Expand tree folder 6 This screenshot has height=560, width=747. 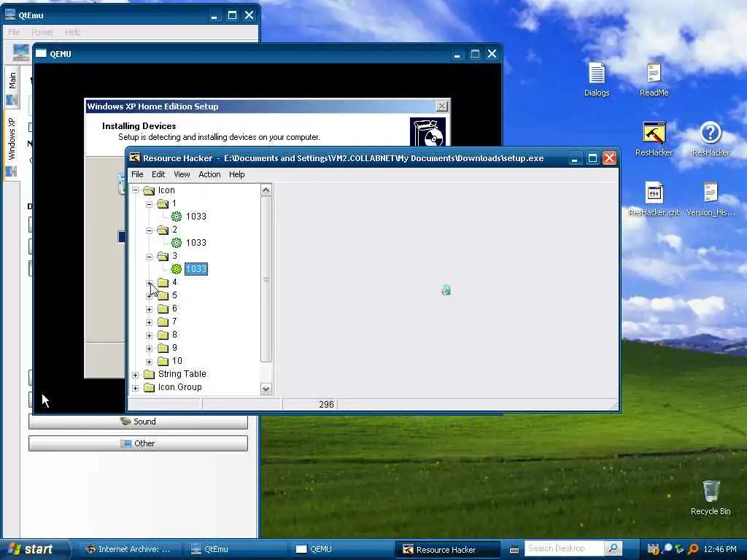(x=149, y=309)
